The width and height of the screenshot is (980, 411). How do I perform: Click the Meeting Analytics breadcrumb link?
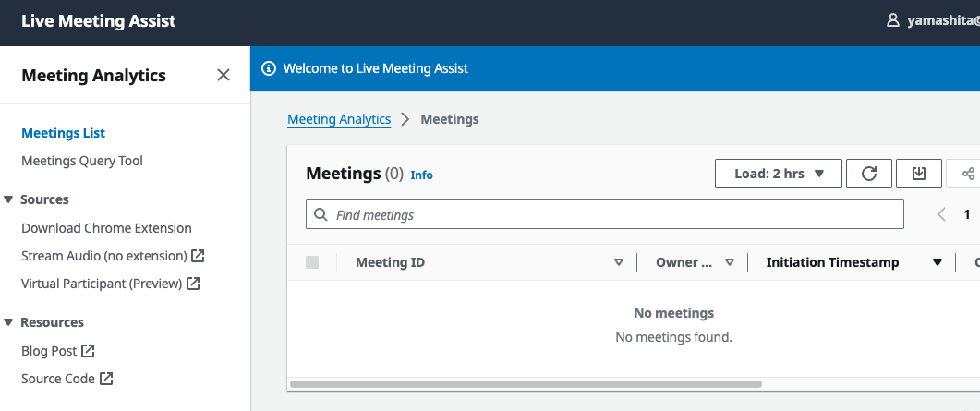click(339, 119)
